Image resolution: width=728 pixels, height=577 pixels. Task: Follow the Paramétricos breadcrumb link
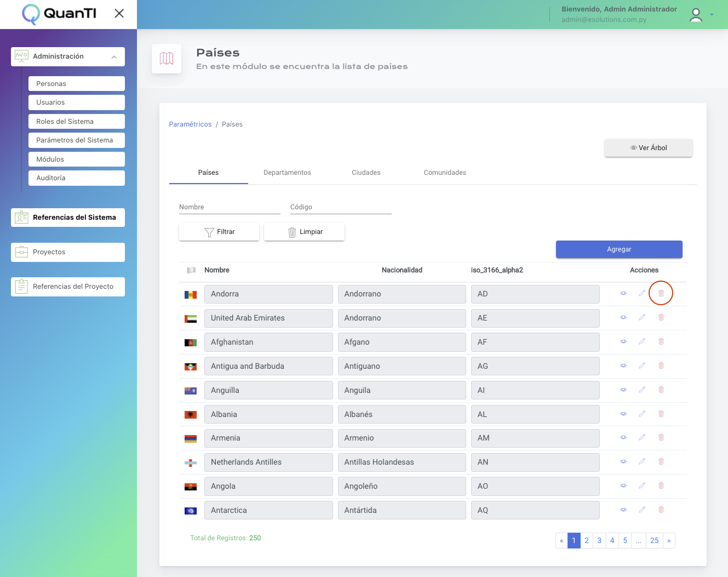pyautogui.click(x=190, y=124)
